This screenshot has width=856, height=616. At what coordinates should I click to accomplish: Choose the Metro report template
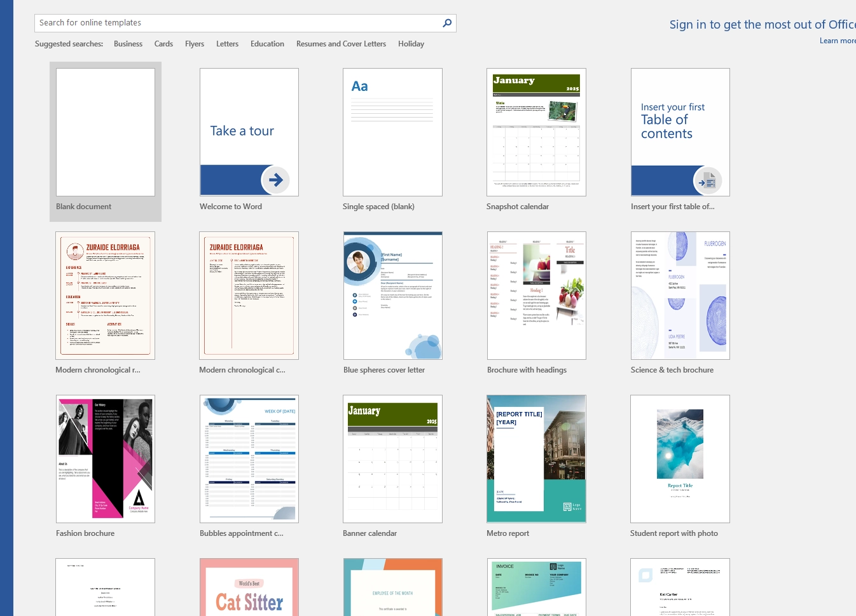click(536, 459)
